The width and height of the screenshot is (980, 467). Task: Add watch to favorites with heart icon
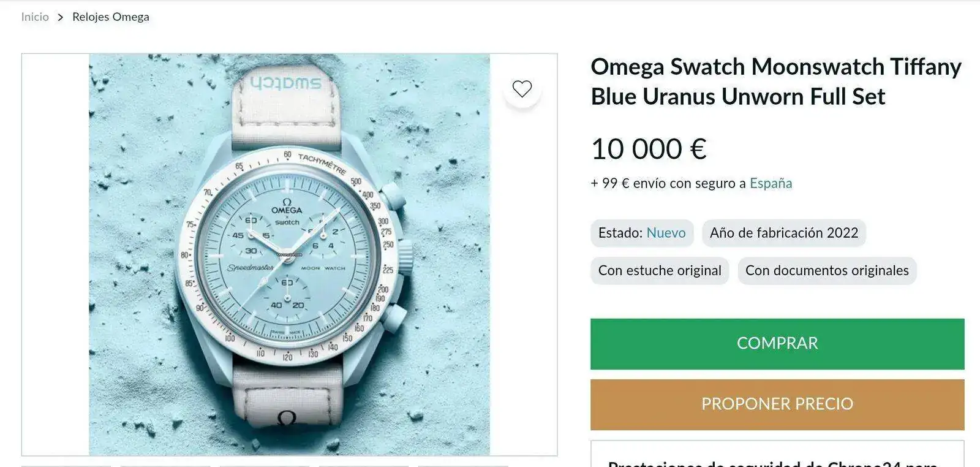tap(522, 89)
